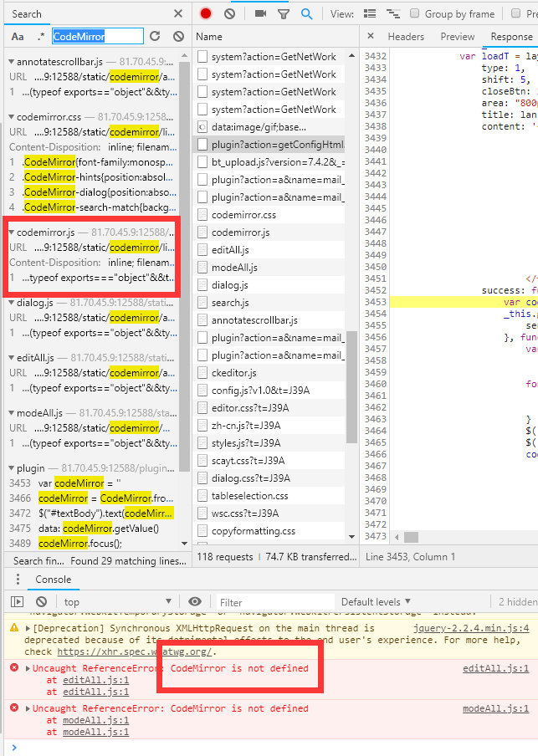Collapse editAll.js search result group
538x756 pixels.
[x=11, y=358]
